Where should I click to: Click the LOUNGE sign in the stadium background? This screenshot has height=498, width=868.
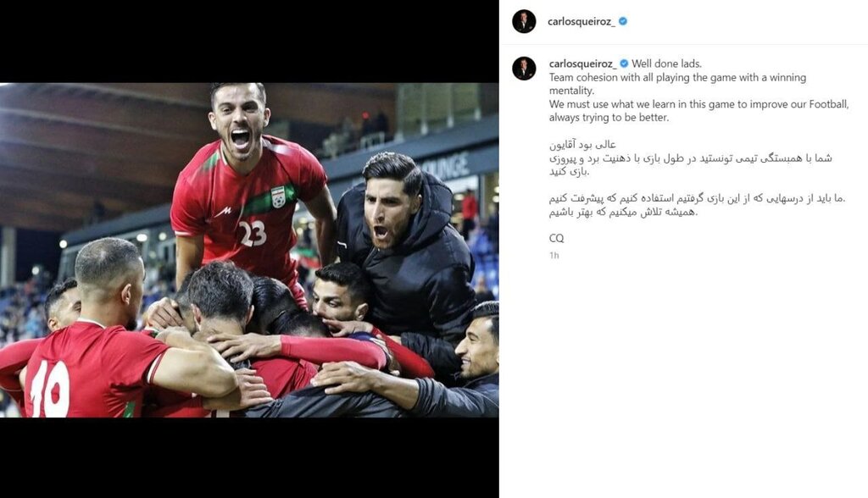tap(446, 165)
